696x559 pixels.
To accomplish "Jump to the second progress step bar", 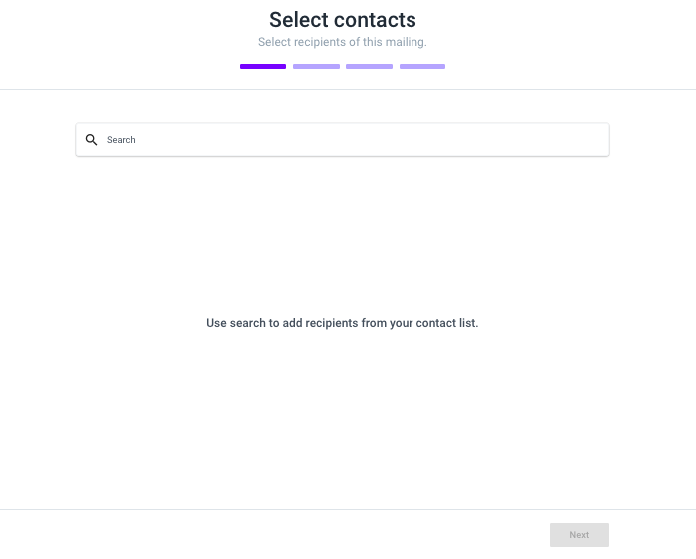I will click(316, 67).
